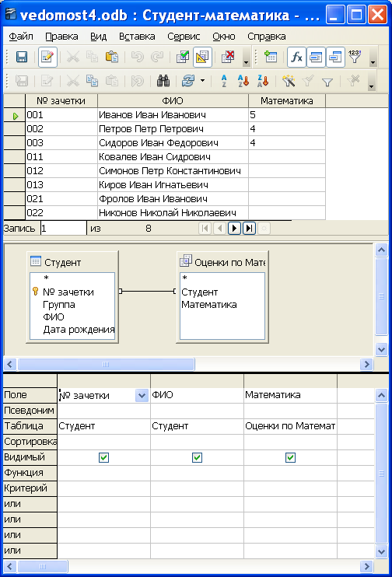The image size is (392, 577).
Task: Click the ФИО column header in results
Action: (173, 101)
